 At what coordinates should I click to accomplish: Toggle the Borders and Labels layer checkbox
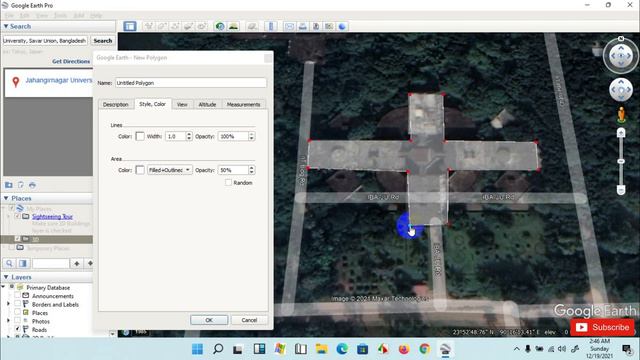tap(17, 304)
